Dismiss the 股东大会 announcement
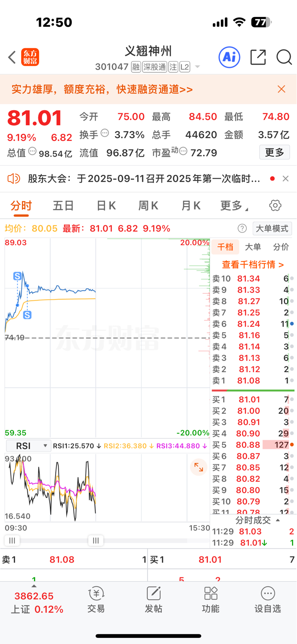The width and height of the screenshot is (297, 644). pyautogui.click(x=285, y=179)
